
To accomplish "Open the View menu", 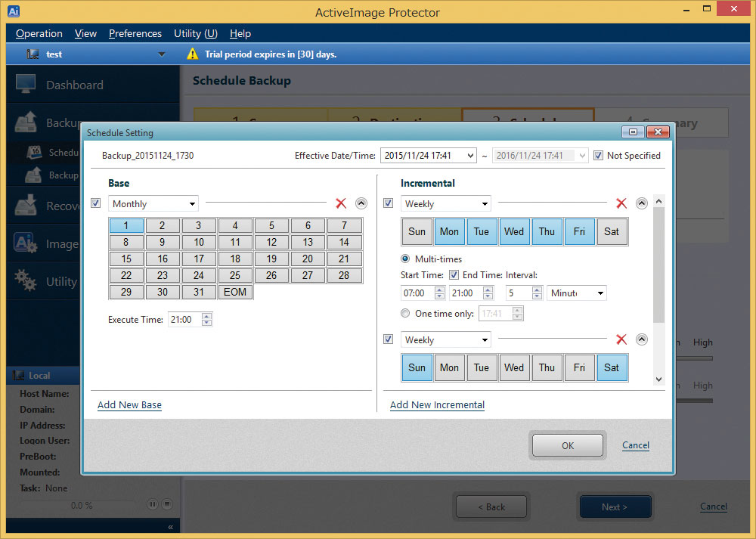I will coord(86,33).
